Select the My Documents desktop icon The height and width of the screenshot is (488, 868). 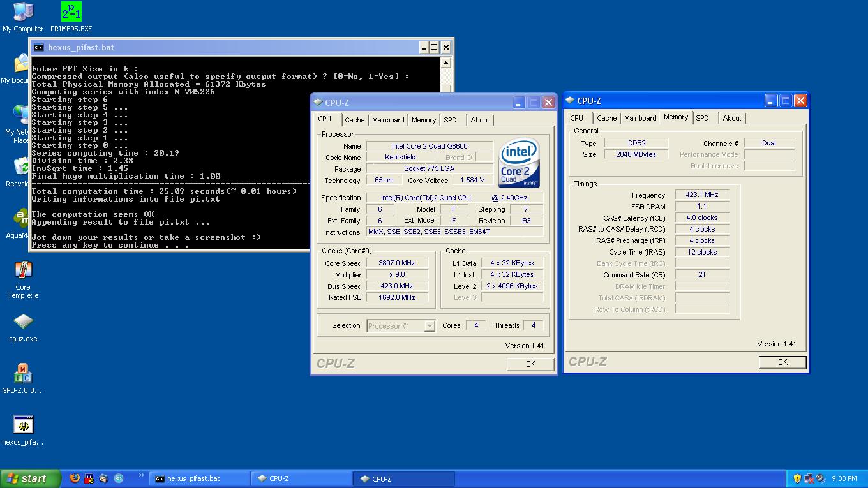[x=20, y=64]
